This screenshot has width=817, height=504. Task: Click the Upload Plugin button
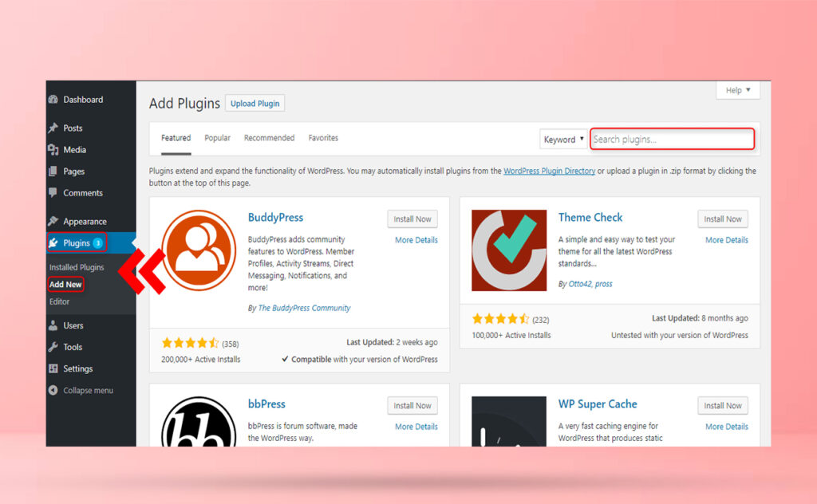tap(255, 103)
